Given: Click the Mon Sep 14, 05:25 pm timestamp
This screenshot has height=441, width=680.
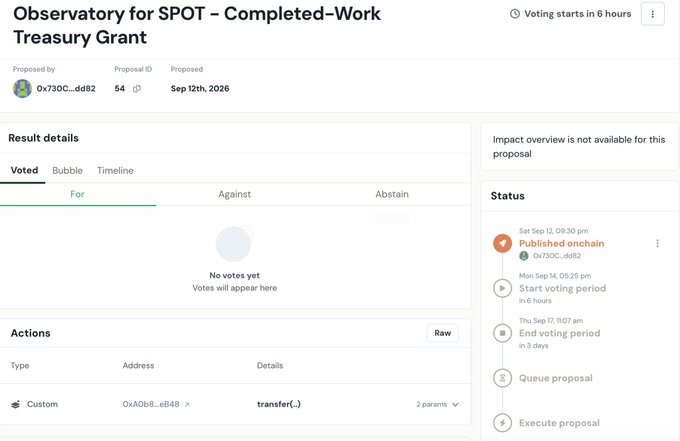Looking at the screenshot, I should pyautogui.click(x=555, y=276).
